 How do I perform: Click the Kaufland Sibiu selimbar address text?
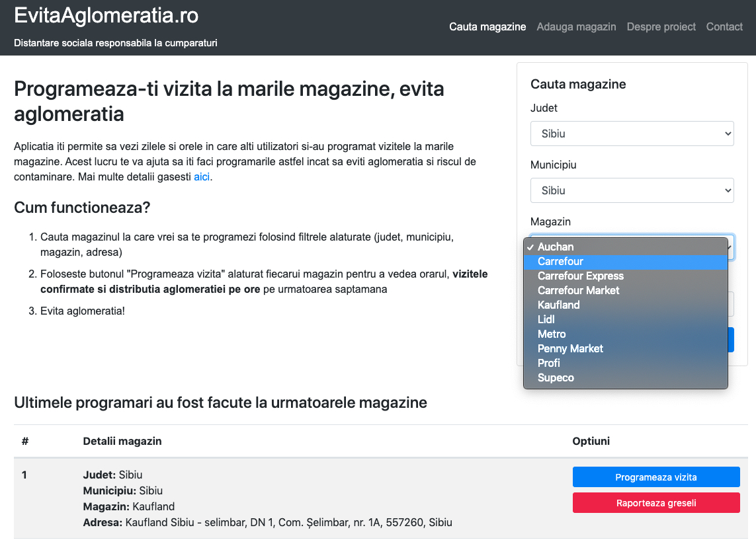289,523
